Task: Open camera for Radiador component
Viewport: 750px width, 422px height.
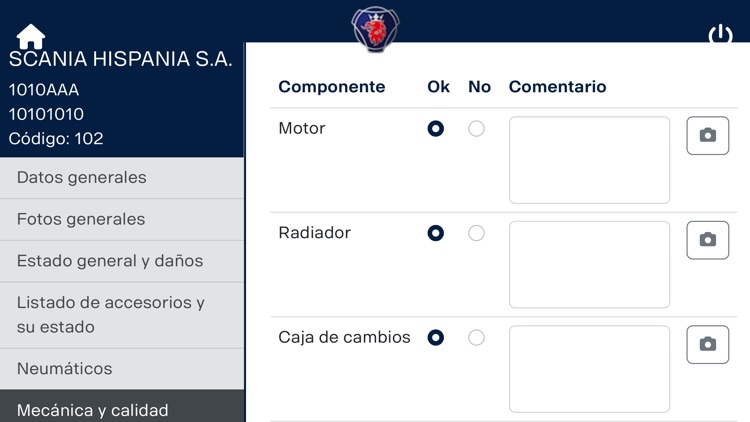Action: (x=707, y=240)
